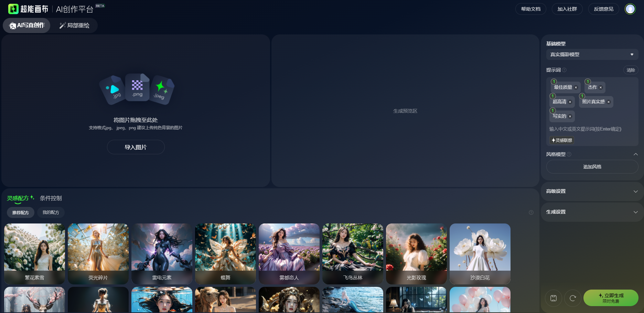Screen dimensions: 644x313
Task: Open the 基础模型 dropdown showing 真实摄影模型
Action: [x=592, y=54]
